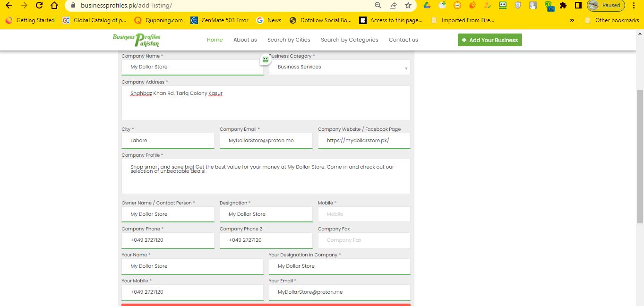
Task: Click the Your Name field
Action: click(192, 266)
